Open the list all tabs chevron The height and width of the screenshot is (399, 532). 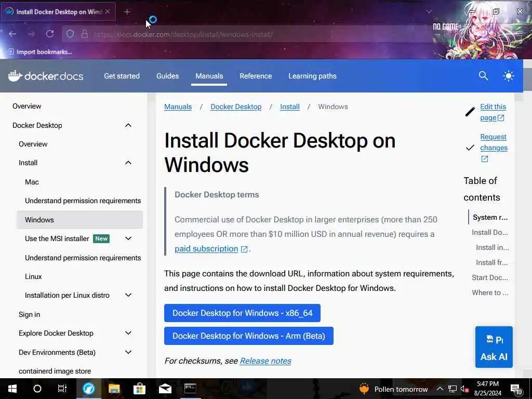(429, 11)
